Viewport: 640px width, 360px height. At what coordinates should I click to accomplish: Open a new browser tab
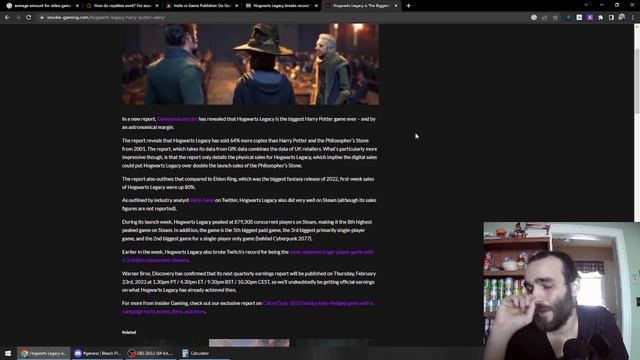(x=408, y=6)
